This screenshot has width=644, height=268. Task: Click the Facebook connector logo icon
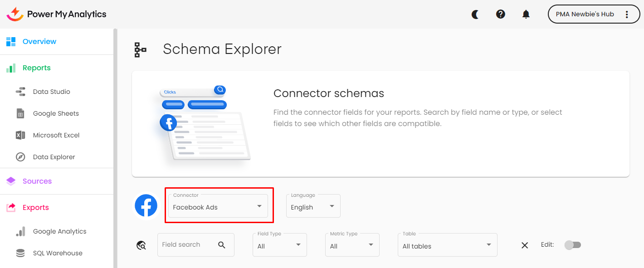click(146, 206)
